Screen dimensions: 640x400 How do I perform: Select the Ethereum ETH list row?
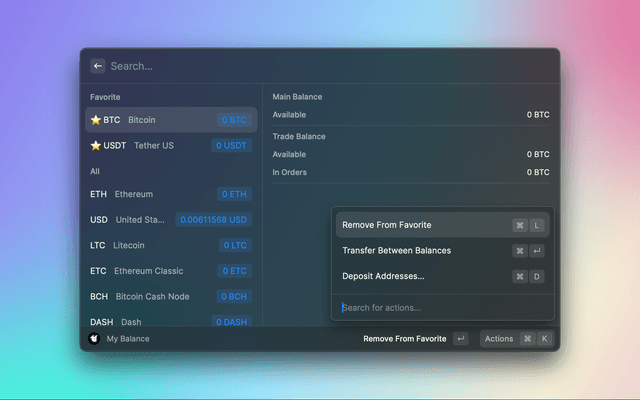[170, 194]
